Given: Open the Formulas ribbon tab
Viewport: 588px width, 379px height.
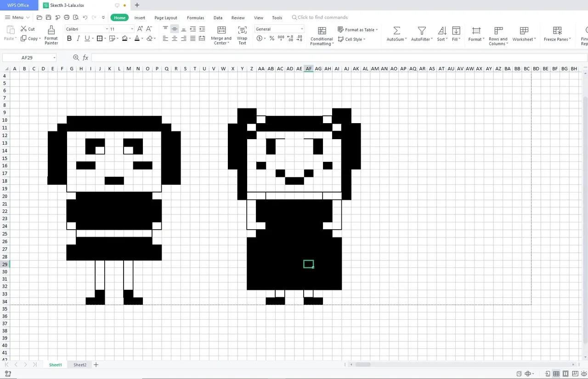Looking at the screenshot, I should 196,17.
